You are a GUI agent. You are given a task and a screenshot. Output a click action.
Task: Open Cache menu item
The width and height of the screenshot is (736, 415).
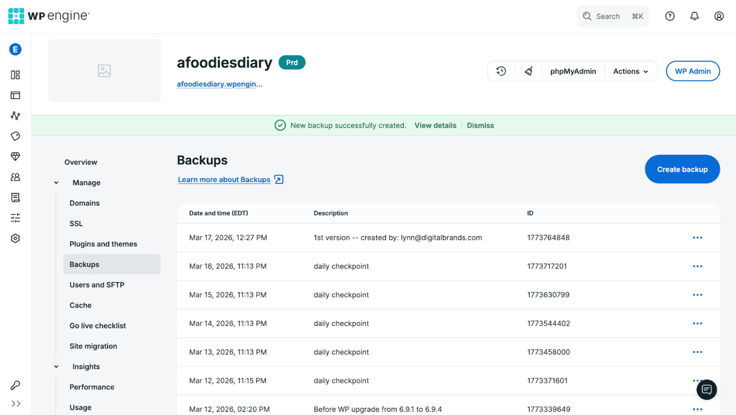80,305
